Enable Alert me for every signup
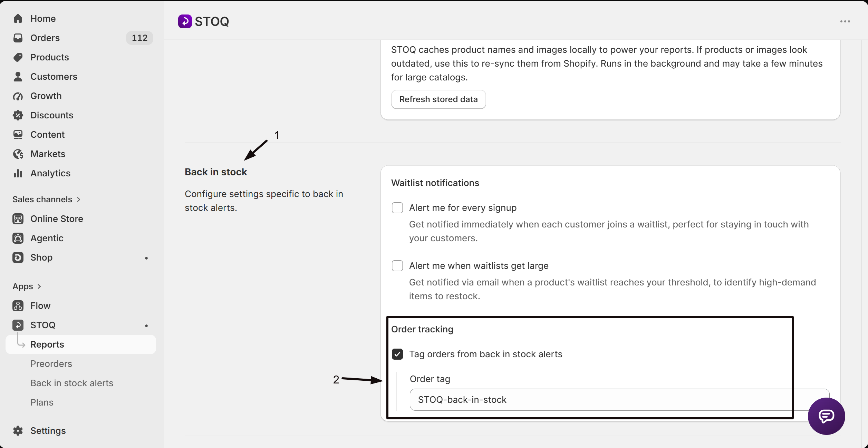This screenshot has width=868, height=448. 397,208
